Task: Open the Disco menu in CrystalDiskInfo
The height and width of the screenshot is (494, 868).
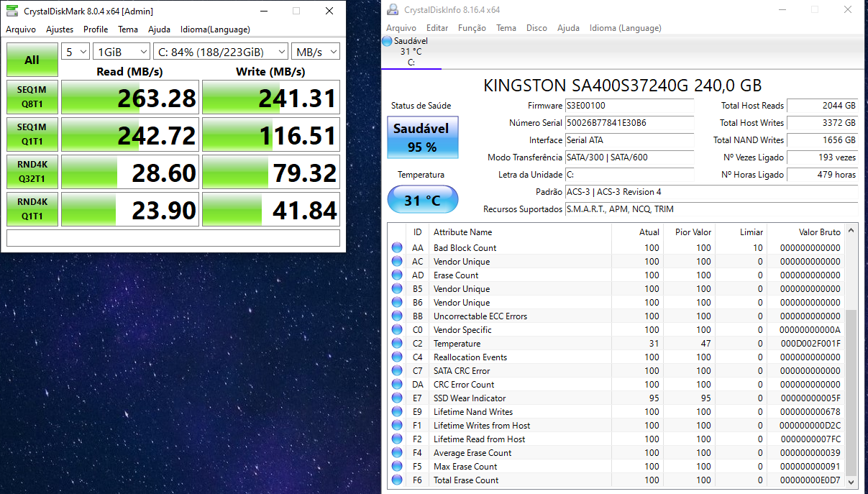Action: [x=536, y=28]
